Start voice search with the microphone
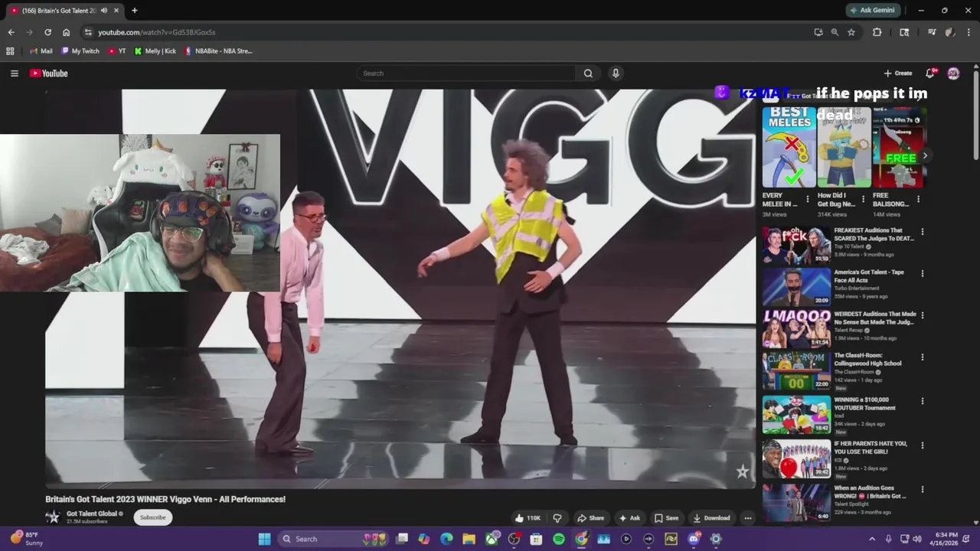980x551 pixels. (616, 73)
